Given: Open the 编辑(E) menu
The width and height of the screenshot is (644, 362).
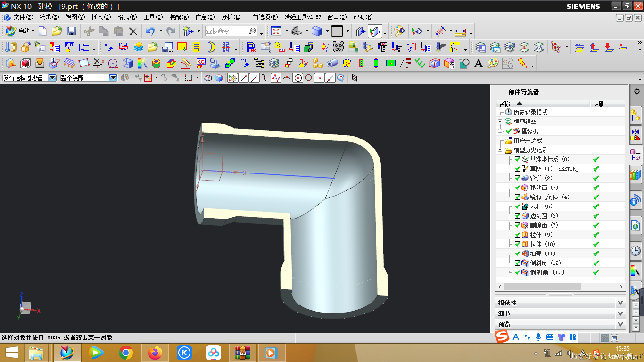Looking at the screenshot, I should 49,17.
